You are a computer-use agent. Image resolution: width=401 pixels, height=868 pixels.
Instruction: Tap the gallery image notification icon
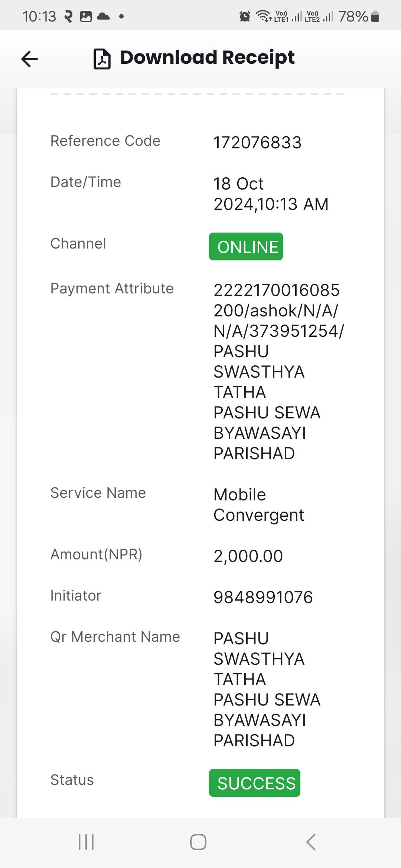pos(86,17)
